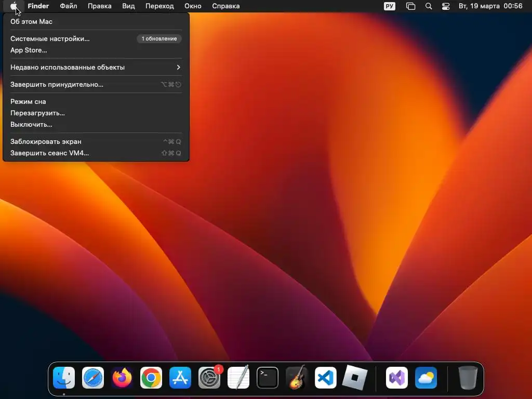
Task: Click the screen mirroring windows icon in menu bar
Action: 410,6
